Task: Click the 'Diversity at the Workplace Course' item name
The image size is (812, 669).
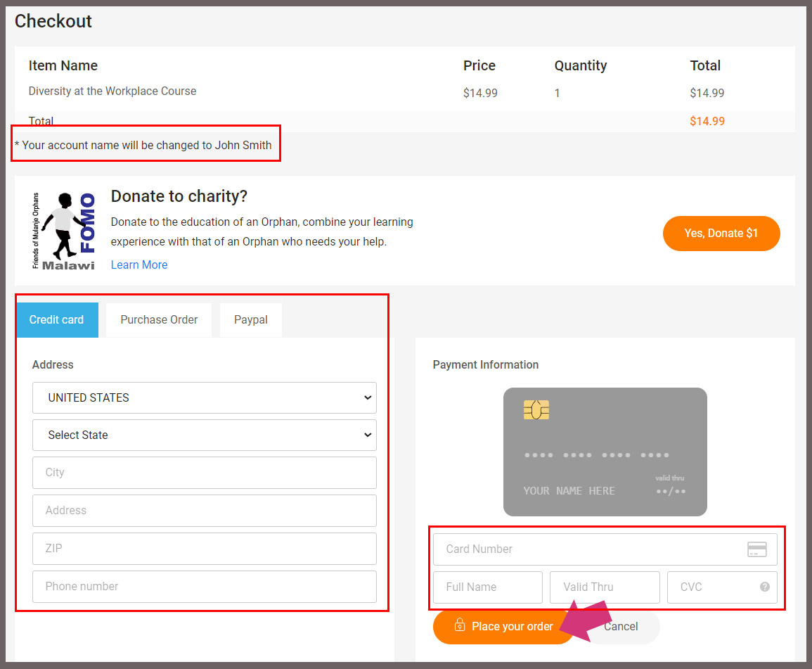Action: pos(112,91)
